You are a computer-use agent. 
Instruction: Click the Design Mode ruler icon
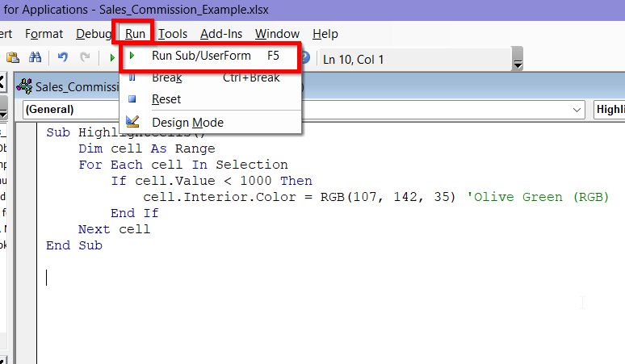132,121
